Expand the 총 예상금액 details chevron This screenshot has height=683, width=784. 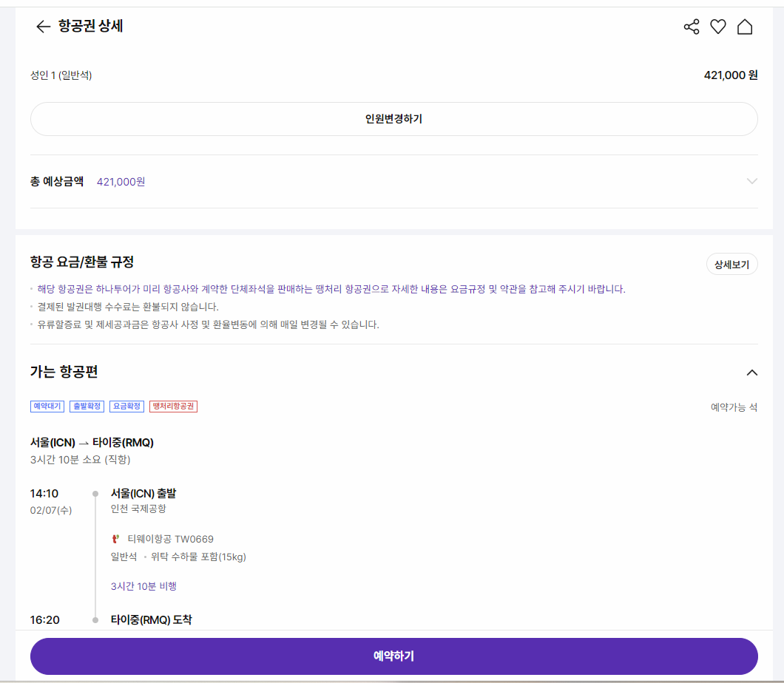click(752, 181)
